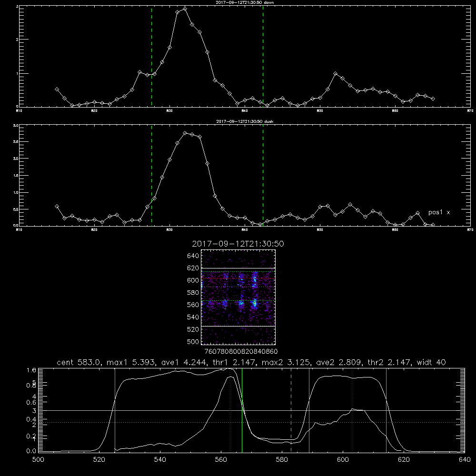Click the "560" x-axis label of bottom plot
Image resolution: width=476 pixels, height=476 pixels.
pyautogui.click(x=221, y=460)
